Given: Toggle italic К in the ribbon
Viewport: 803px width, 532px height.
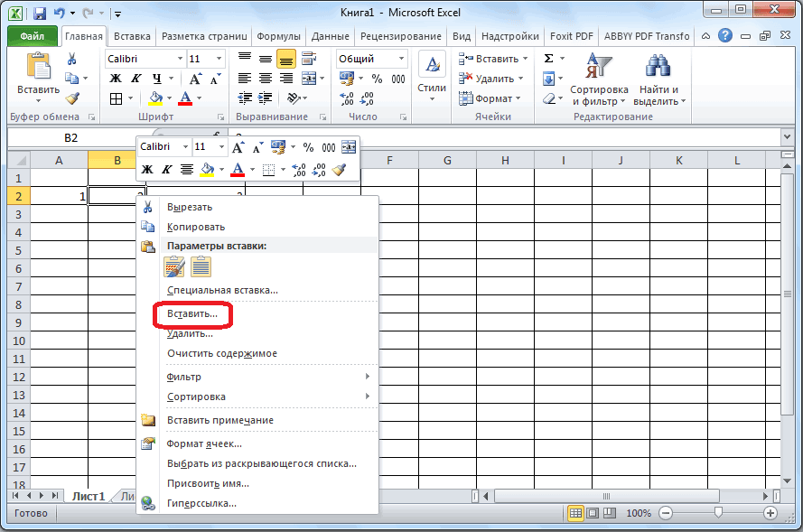Looking at the screenshot, I should point(136,79).
